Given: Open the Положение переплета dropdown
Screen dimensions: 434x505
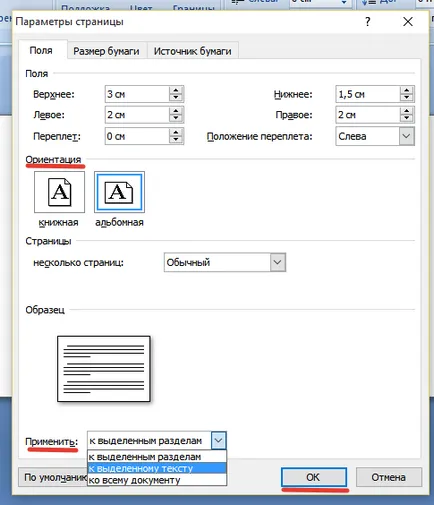Looking at the screenshot, I should 406,136.
